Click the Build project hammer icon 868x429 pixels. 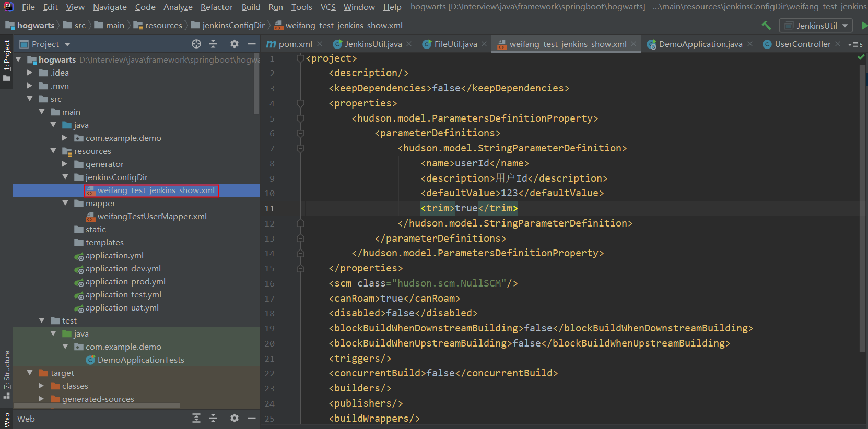(766, 25)
